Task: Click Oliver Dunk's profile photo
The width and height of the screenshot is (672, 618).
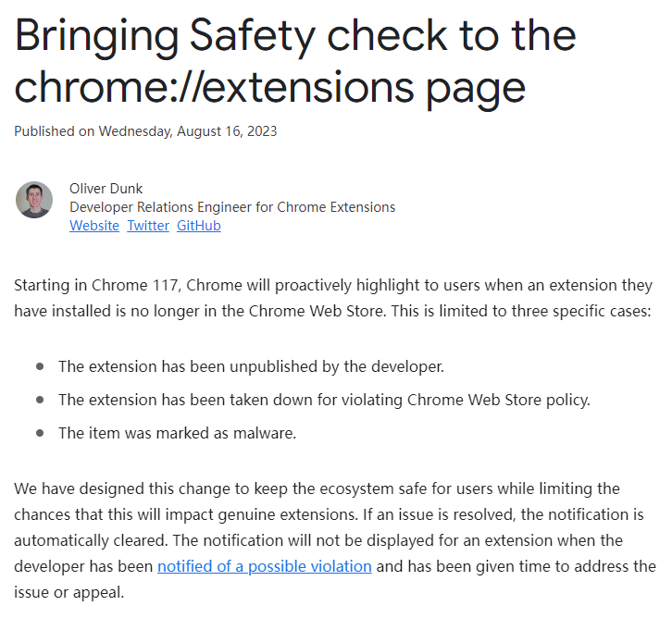Action: point(34,200)
